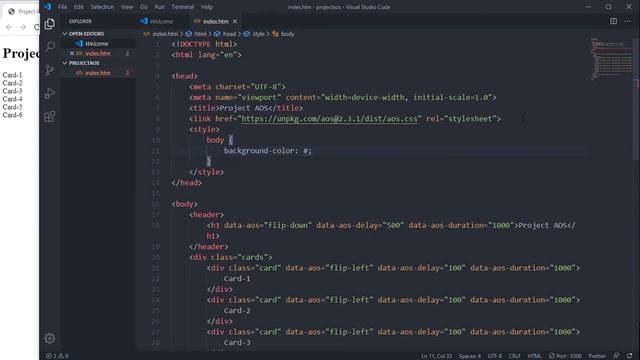
Task: Open the Extensions view
Action: point(50,117)
